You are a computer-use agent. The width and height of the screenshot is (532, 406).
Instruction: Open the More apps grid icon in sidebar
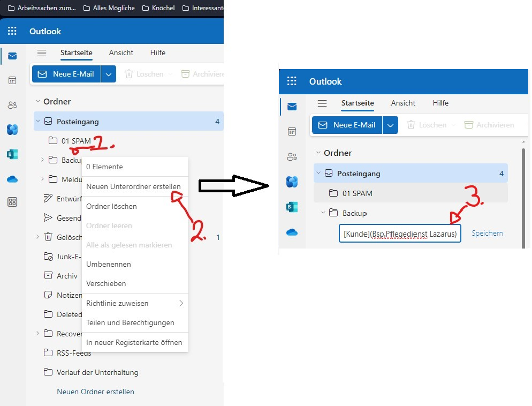tap(12, 202)
